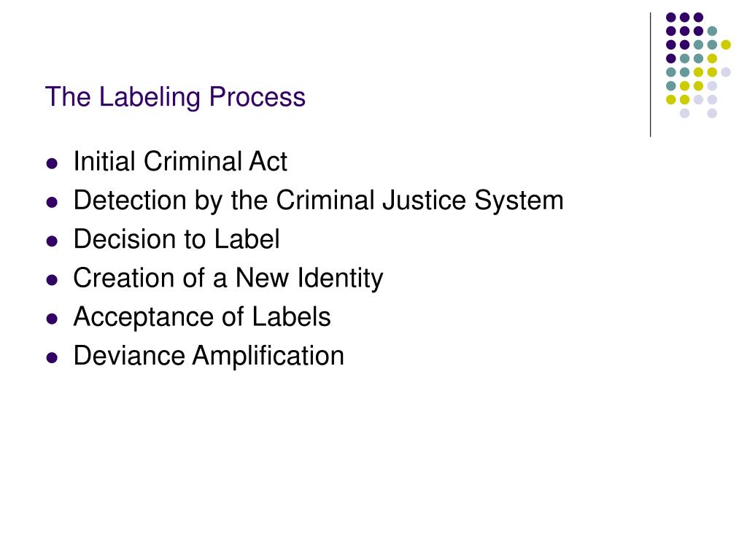
Task: Click the bullet dot before 'Acceptance of Labels'
Action: pyautogui.click(x=52, y=319)
